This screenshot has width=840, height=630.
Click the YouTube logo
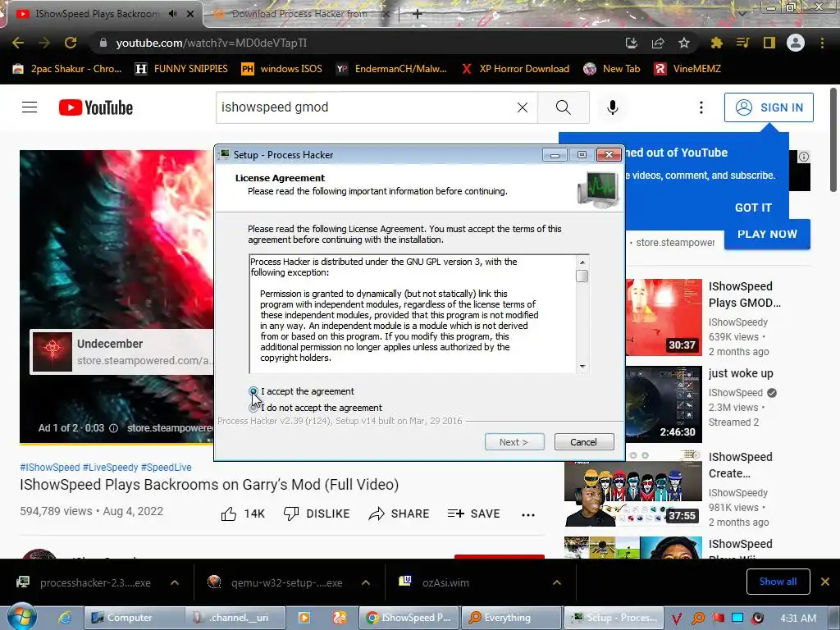96,107
